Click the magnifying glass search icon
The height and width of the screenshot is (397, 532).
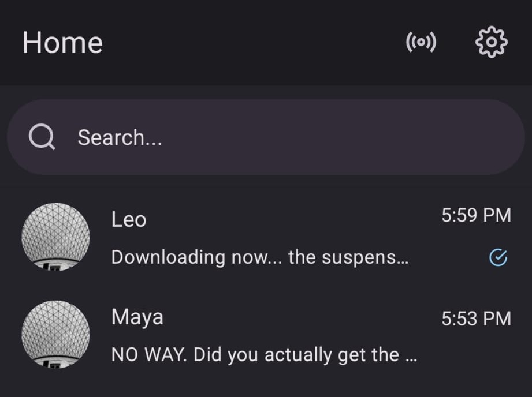tap(42, 137)
